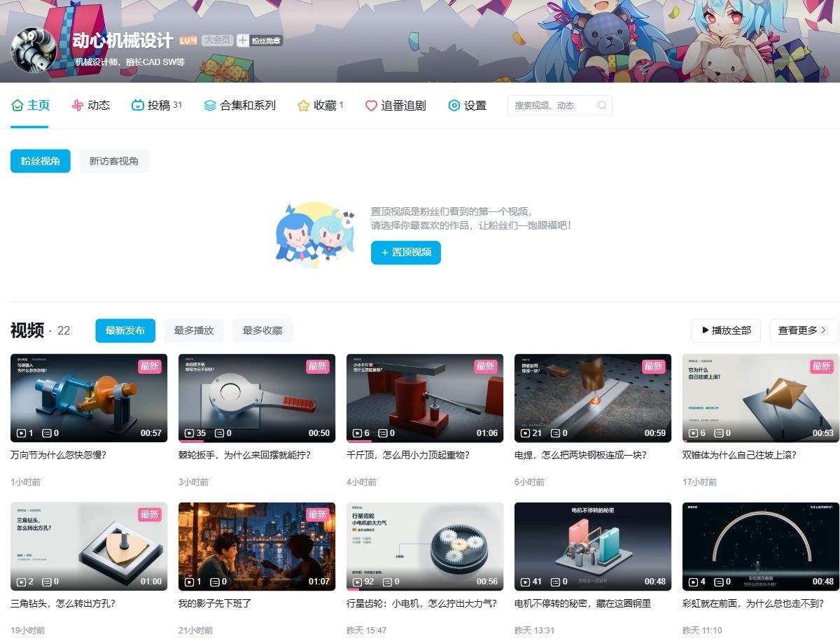Click the 播放全部 button
The height and width of the screenshot is (639, 840).
[726, 330]
